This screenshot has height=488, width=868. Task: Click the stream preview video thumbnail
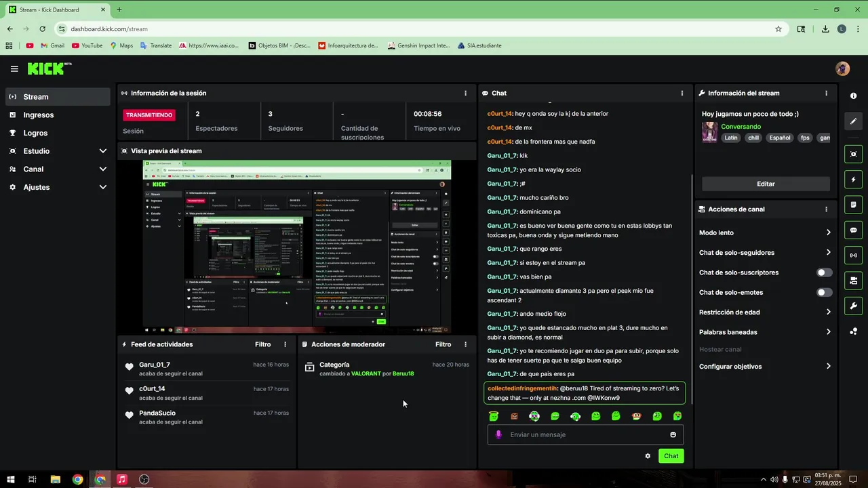point(297,247)
